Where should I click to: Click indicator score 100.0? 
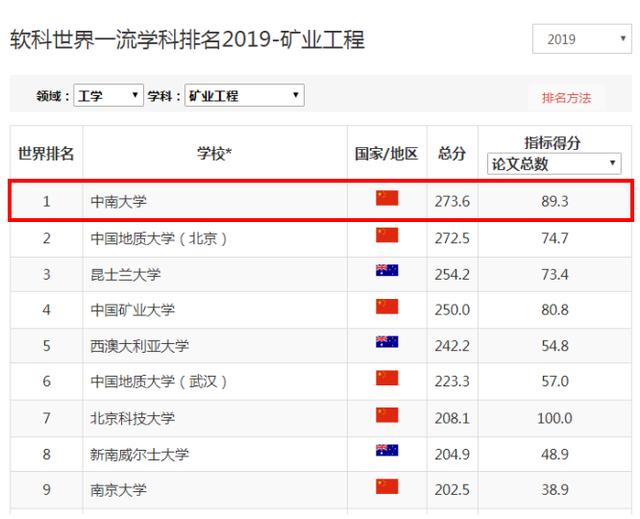pyautogui.click(x=555, y=419)
